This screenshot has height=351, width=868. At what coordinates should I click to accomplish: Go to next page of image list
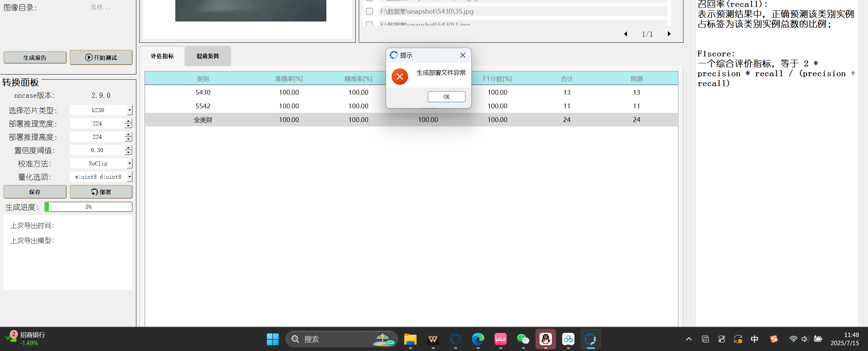tap(669, 34)
